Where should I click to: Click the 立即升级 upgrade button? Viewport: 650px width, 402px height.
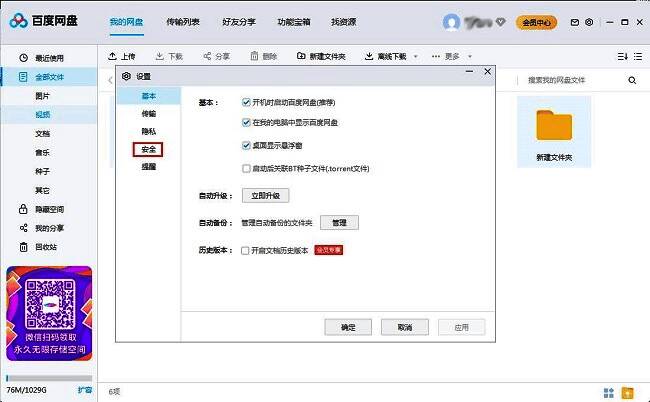click(265, 196)
